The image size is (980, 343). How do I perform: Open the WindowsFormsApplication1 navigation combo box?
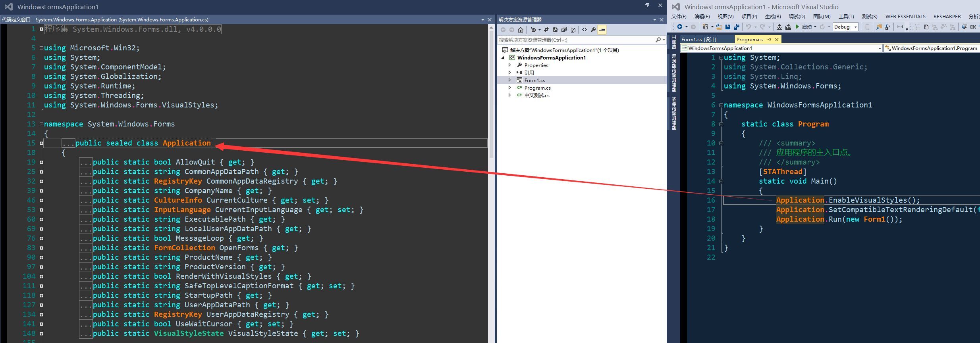tap(781, 48)
